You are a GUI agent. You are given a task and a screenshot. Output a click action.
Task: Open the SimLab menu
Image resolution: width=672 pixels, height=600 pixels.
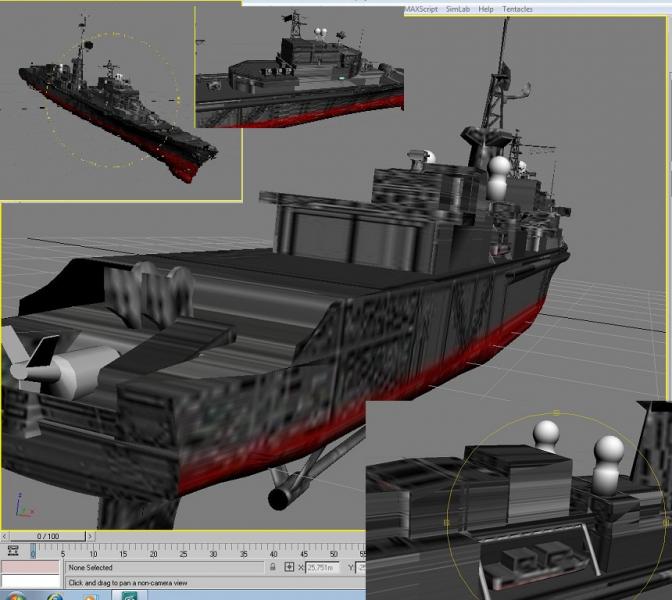pyautogui.click(x=458, y=9)
